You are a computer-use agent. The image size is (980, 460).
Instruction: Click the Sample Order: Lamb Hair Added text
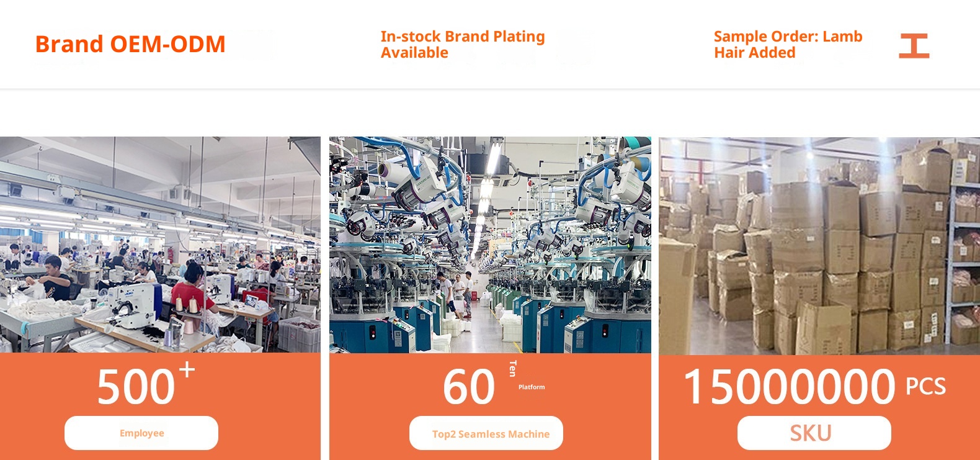coord(788,45)
